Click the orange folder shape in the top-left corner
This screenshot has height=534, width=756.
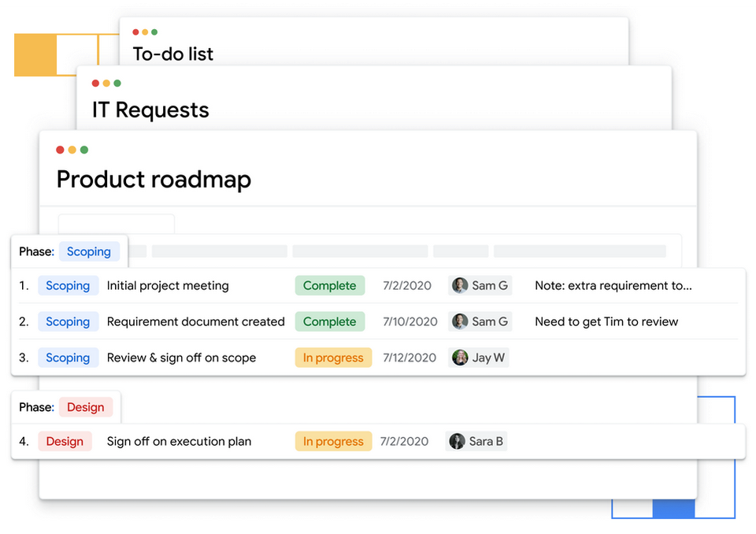click(x=35, y=55)
